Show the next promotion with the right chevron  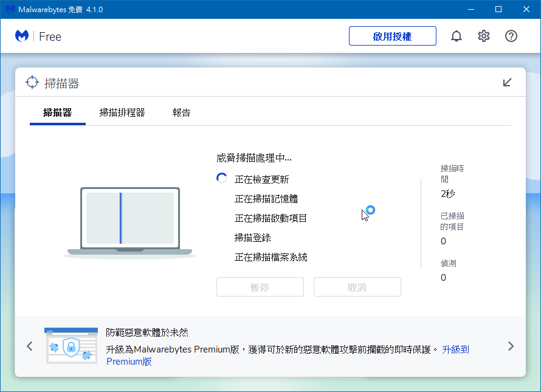[x=511, y=346]
